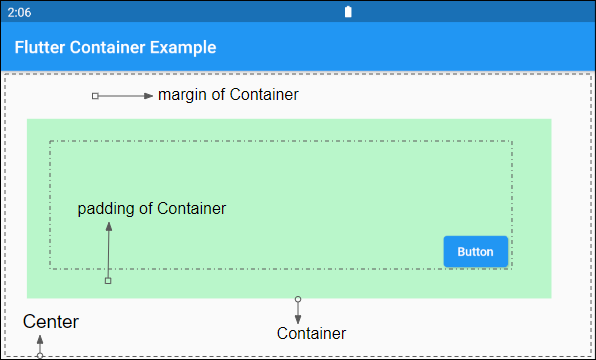Screen dimensions: 596x360
Task: Click the upward arrowhead under padding label
Action: pos(109,227)
